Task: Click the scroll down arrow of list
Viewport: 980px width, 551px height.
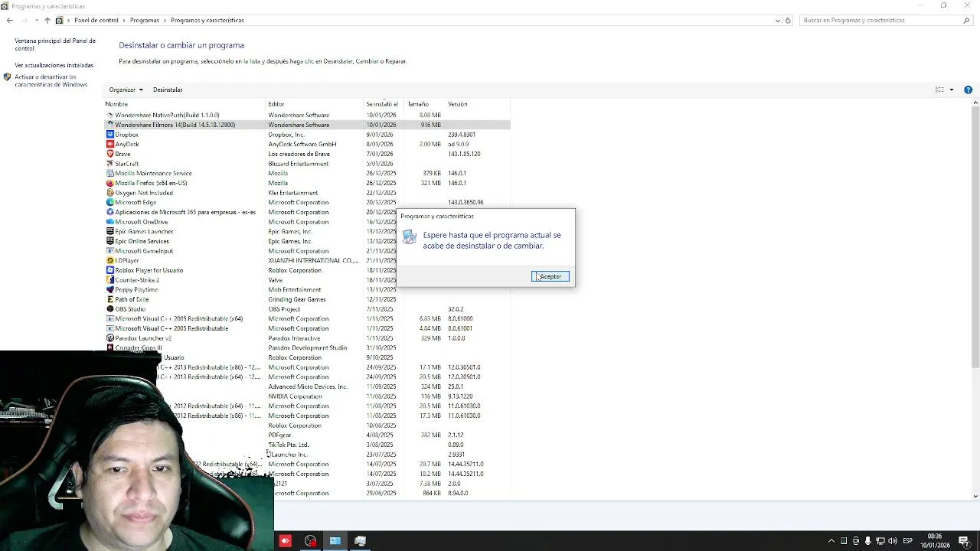Action: (975, 496)
